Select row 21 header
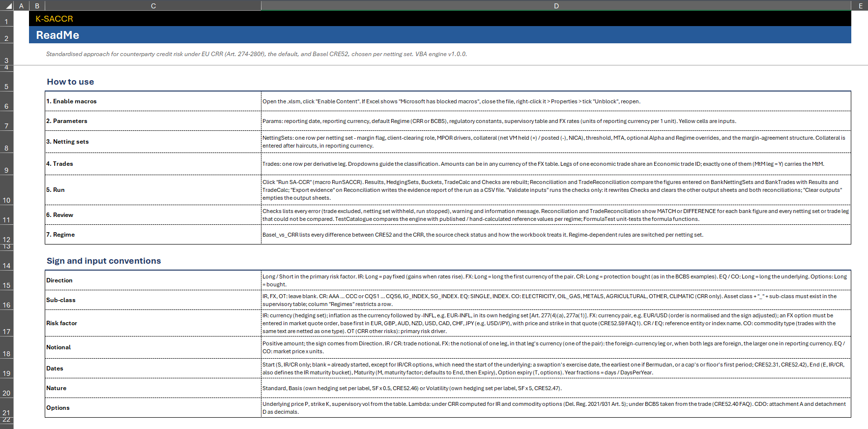 tap(6, 408)
